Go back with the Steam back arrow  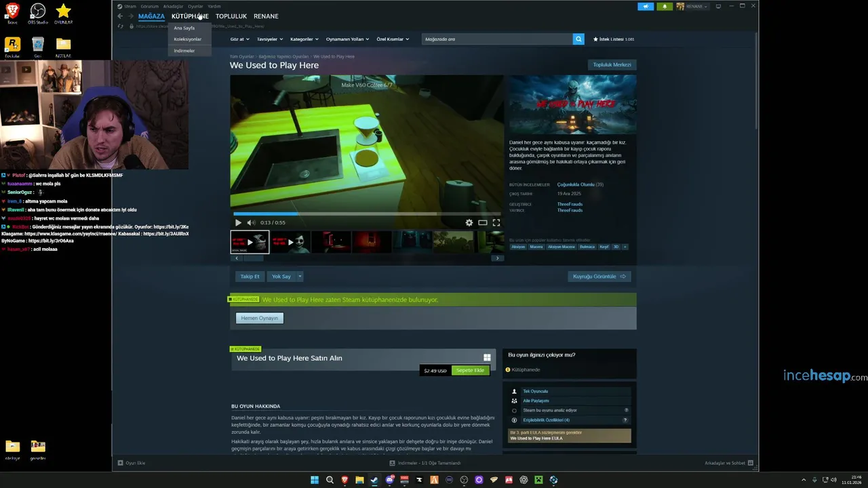point(120,16)
